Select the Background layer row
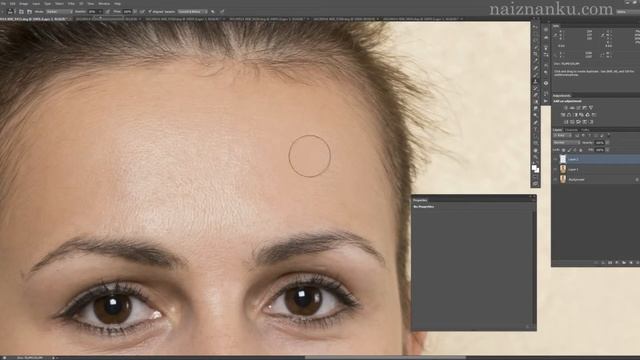The width and height of the screenshot is (640, 360). (x=596, y=180)
